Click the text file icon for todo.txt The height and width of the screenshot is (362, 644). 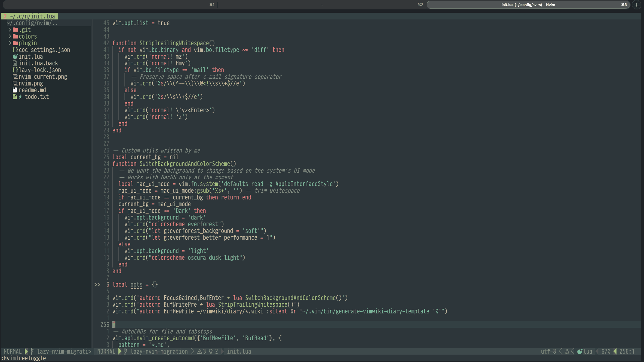tap(15, 97)
